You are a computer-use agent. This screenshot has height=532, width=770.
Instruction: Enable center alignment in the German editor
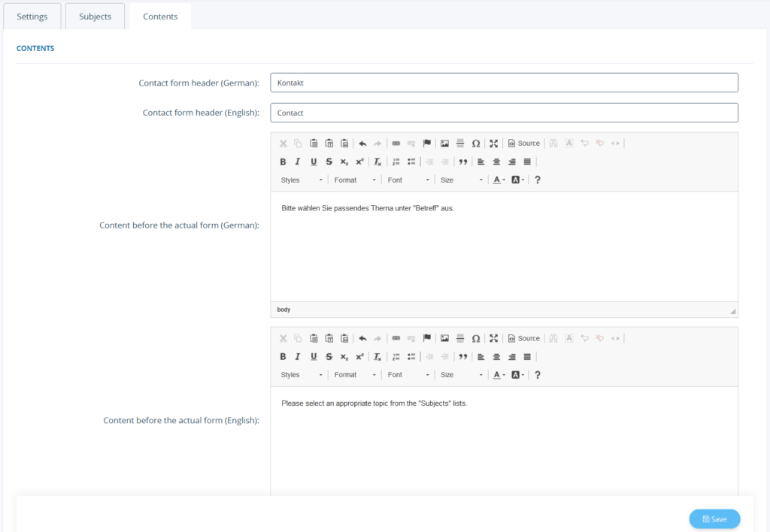click(x=496, y=162)
